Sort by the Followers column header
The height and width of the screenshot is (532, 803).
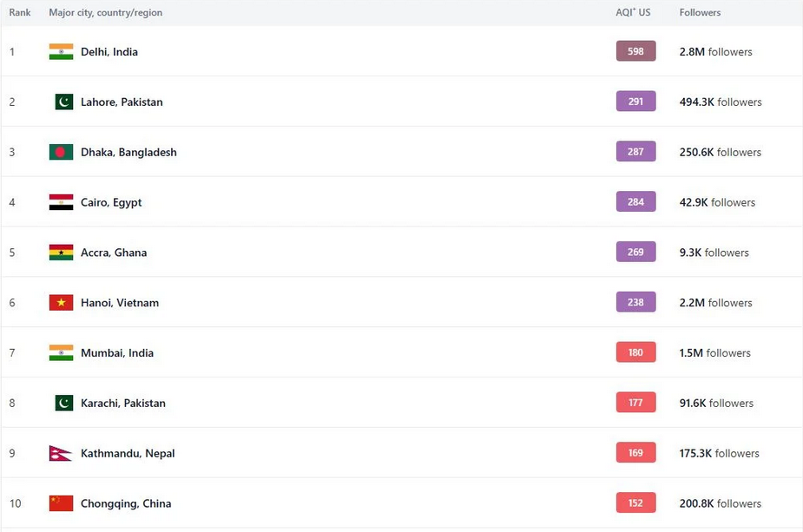coord(700,12)
